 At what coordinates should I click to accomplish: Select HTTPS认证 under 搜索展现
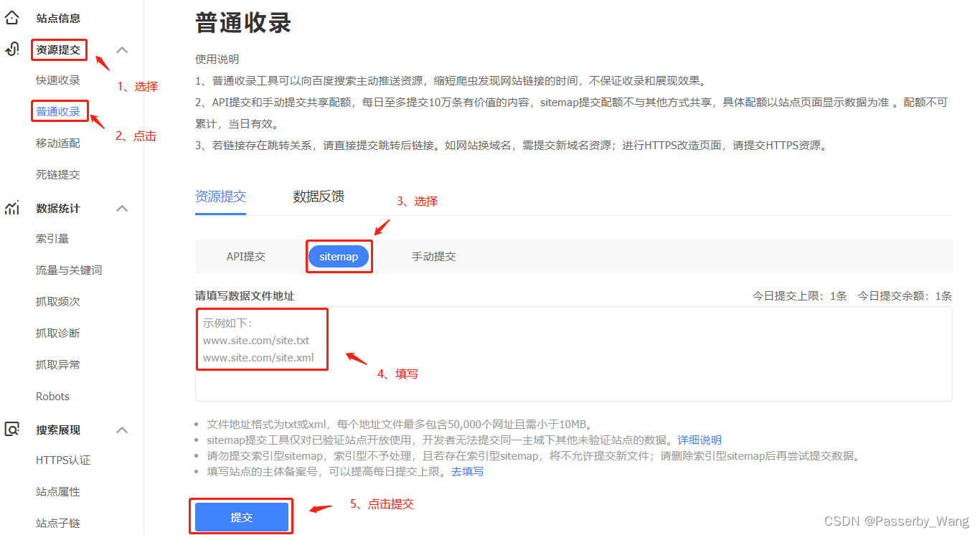coord(62,460)
